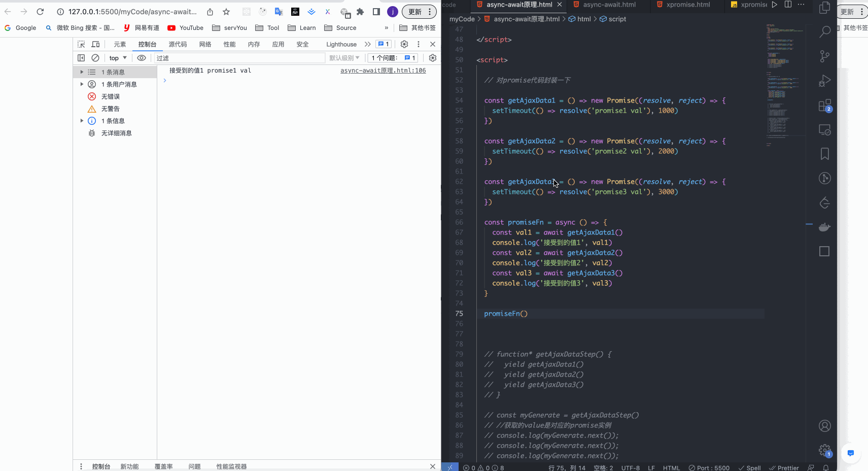Screen dimensions: 868x471
Task: Open console settings gear beside the issues counter
Action: coord(433,58)
